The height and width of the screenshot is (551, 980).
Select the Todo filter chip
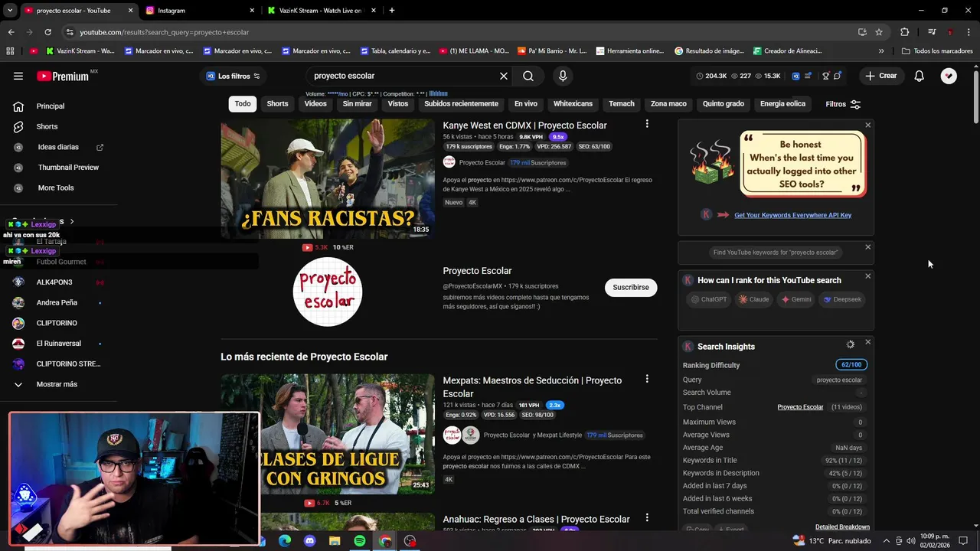click(243, 104)
